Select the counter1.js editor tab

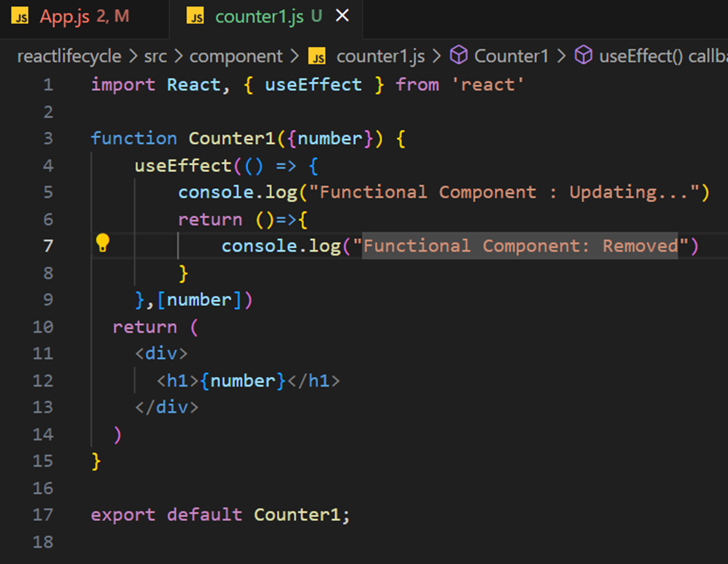tap(266, 17)
